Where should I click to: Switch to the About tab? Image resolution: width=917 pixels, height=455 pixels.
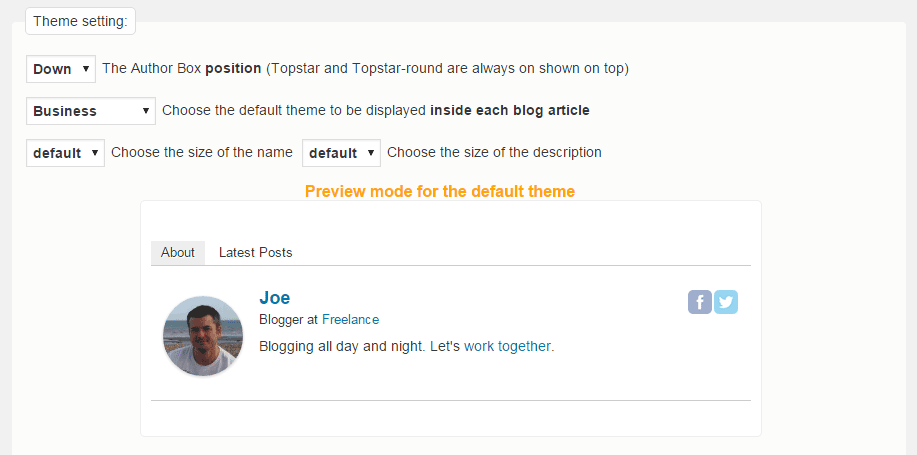178,253
